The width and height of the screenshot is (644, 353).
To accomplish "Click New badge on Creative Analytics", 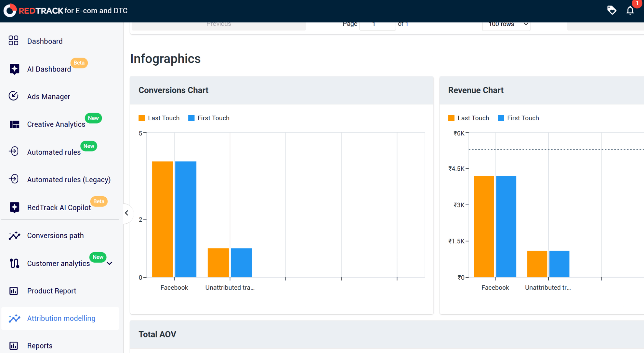I will click(93, 118).
